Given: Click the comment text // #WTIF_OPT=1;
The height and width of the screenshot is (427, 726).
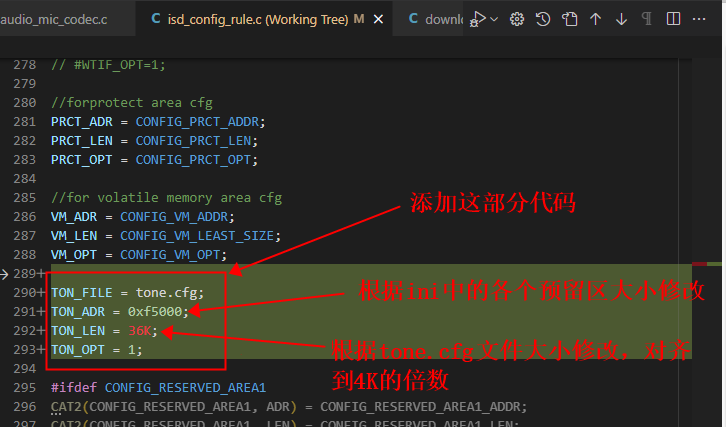Looking at the screenshot, I should point(108,65).
